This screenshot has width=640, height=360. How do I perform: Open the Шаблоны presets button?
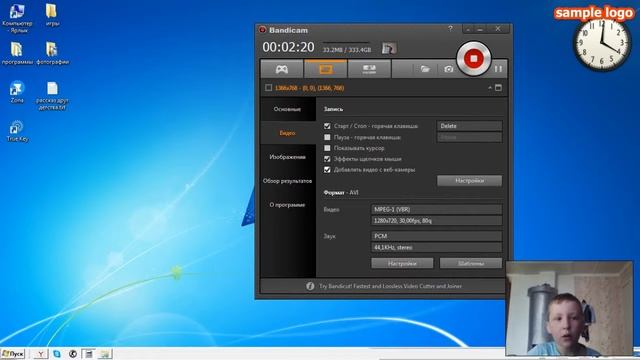pyautogui.click(x=471, y=263)
